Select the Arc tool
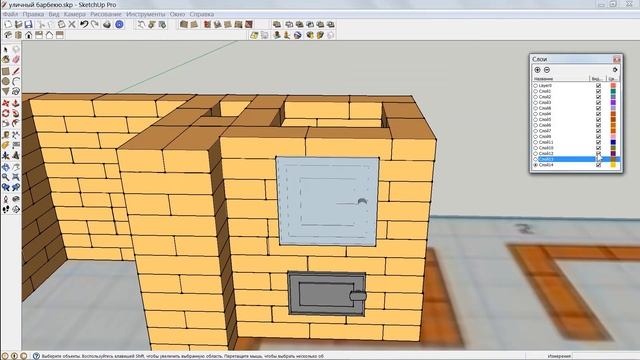Image resolution: width=640 pixels, height=360 pixels. [16, 81]
